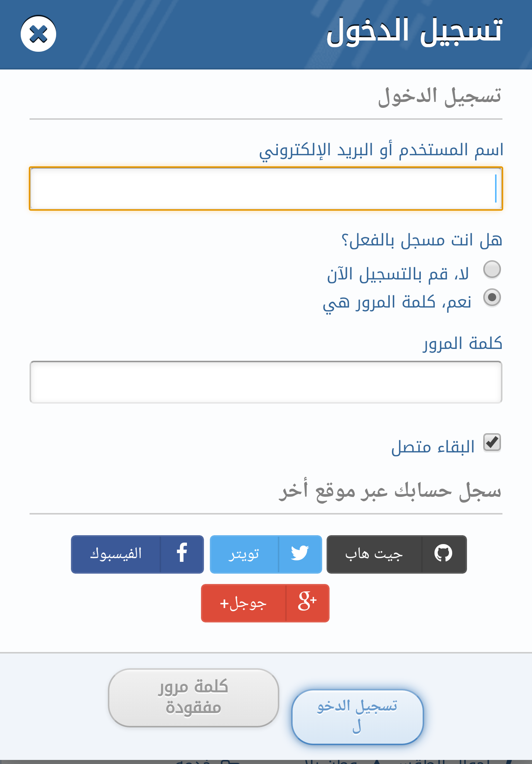Click the 'نعم، كلمة المرور هي' label text

[397, 303]
